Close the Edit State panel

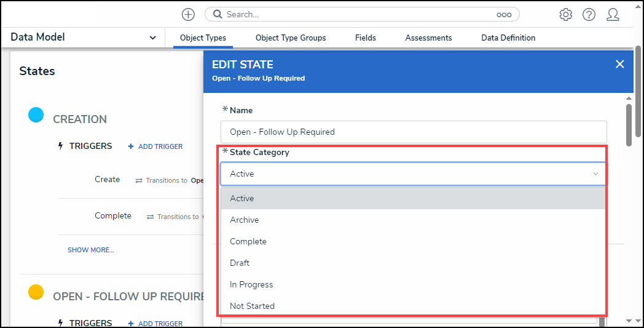(x=619, y=64)
